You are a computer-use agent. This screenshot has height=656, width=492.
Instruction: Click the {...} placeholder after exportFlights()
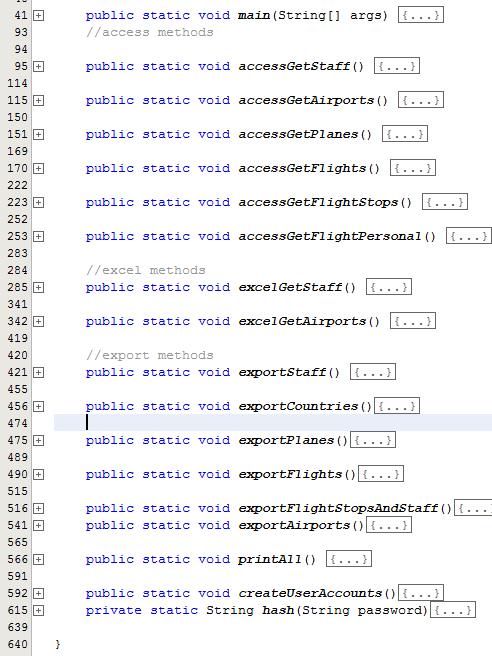coord(381,474)
